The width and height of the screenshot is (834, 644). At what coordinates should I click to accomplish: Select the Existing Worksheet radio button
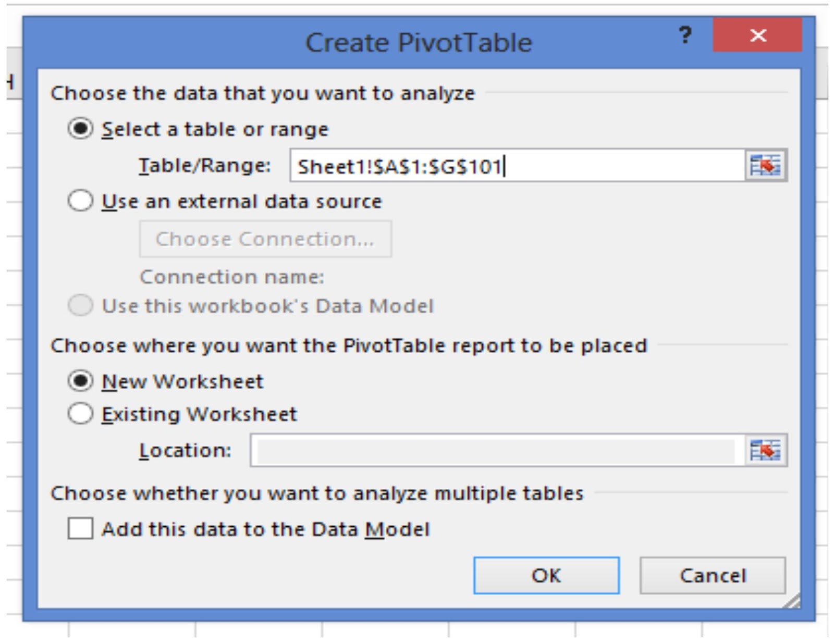coord(81,414)
